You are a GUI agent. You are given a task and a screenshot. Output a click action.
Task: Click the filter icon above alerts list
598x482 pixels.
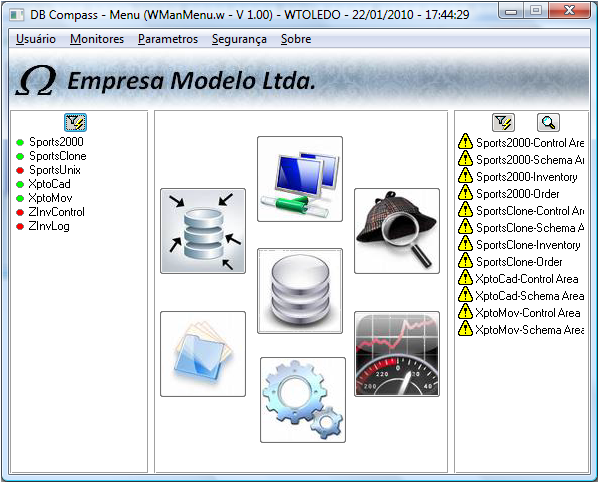[x=503, y=122]
